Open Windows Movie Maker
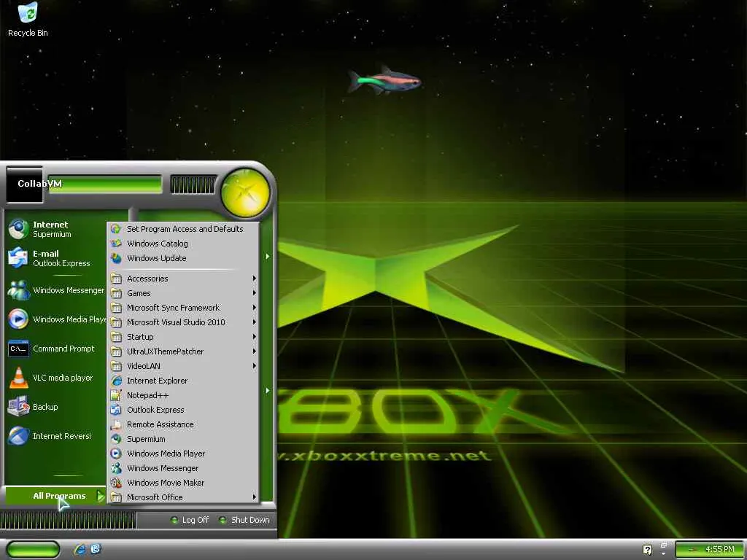 coord(183,483)
